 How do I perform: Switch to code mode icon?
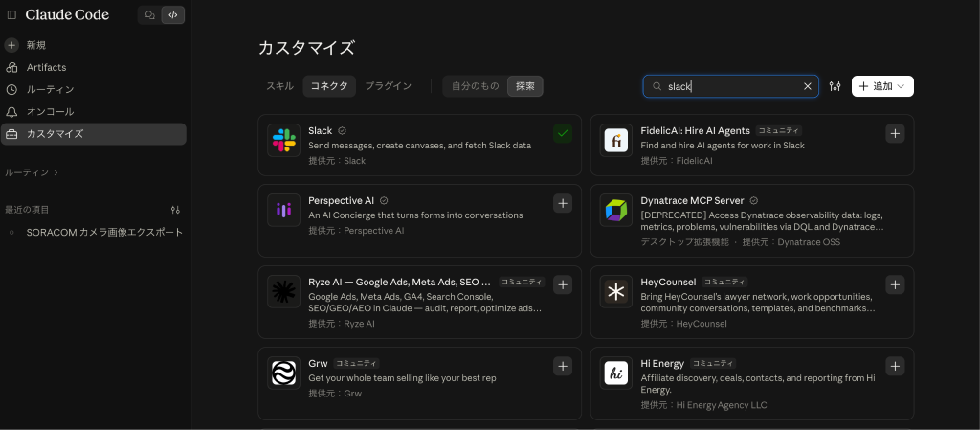pos(173,15)
